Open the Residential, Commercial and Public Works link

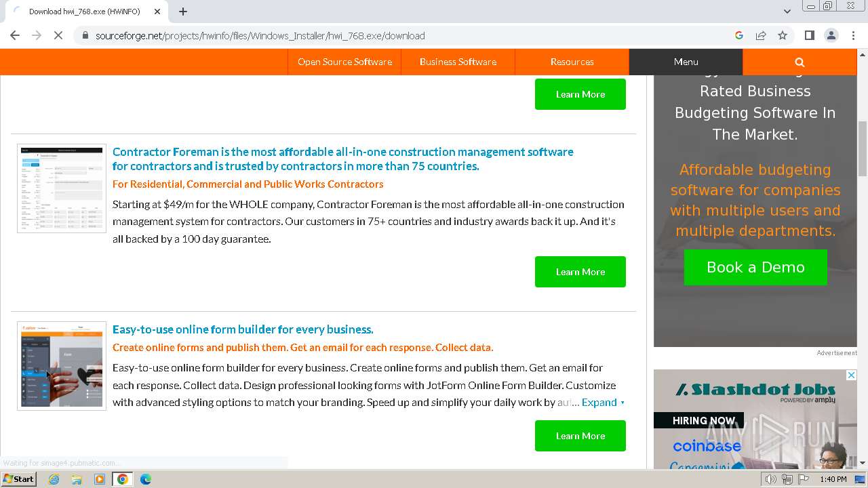[248, 184]
